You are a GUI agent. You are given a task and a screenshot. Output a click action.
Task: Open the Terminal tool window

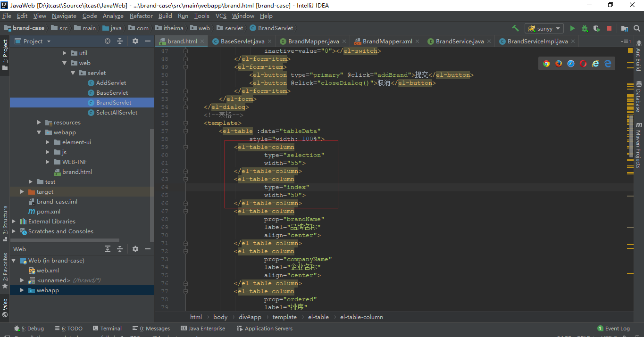pos(107,329)
